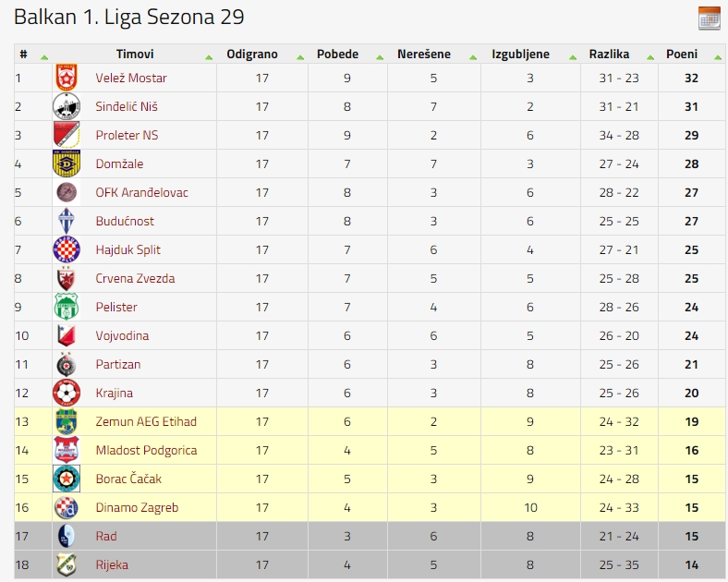
Task: Open Zemun AEG Etihad team link
Action: (x=146, y=421)
